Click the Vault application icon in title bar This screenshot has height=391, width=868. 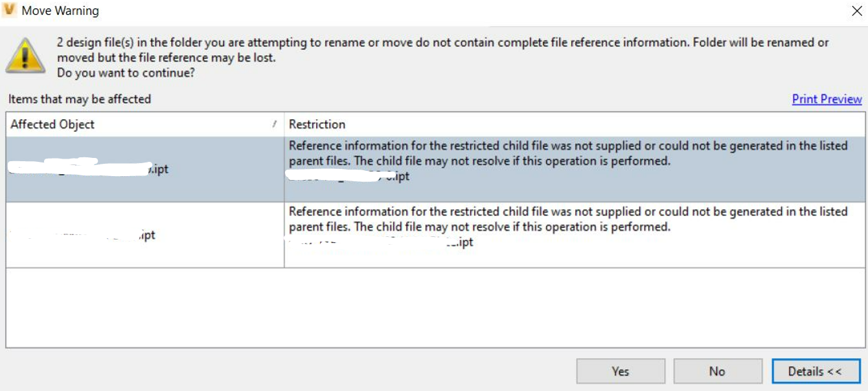click(x=10, y=10)
